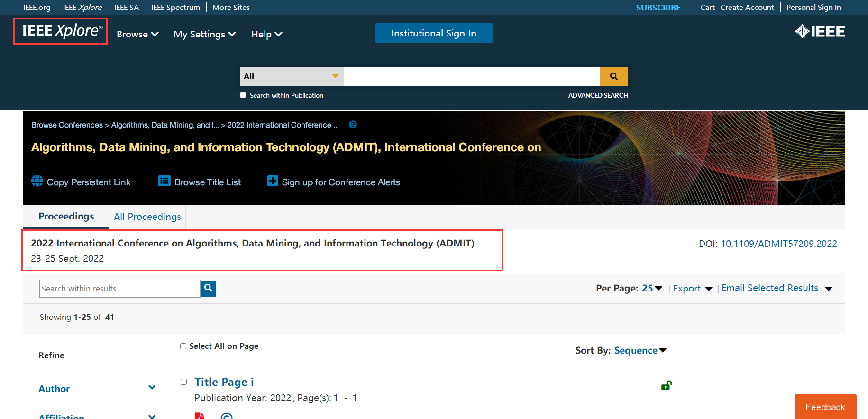Click the Search within results field

click(119, 289)
